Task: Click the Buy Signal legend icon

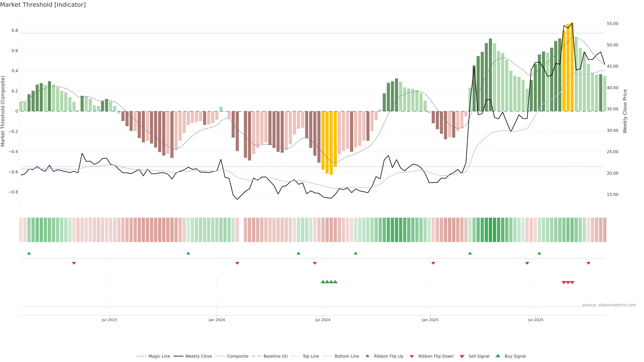Action: [x=498, y=356]
